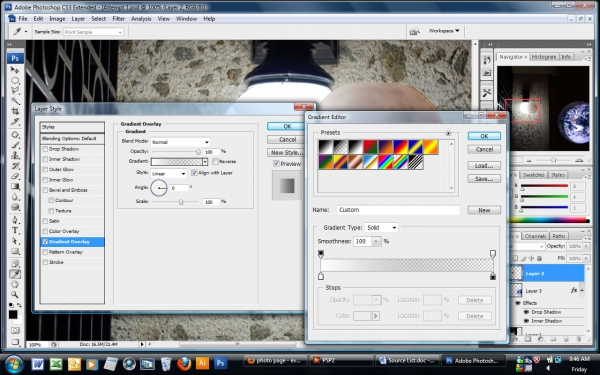Open the presets flyout menu arrow

click(448, 133)
